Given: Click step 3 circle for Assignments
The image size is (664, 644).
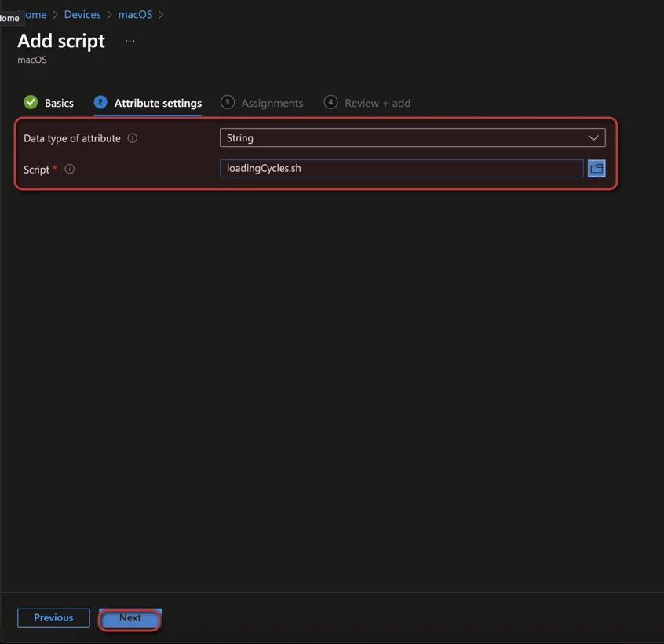Looking at the screenshot, I should coord(228,102).
